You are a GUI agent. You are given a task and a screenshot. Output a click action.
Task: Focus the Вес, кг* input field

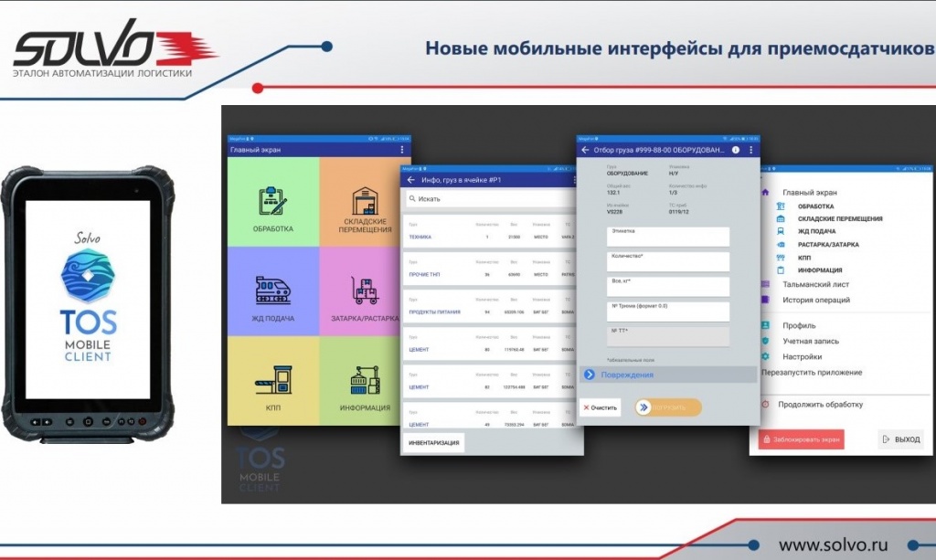point(668,287)
